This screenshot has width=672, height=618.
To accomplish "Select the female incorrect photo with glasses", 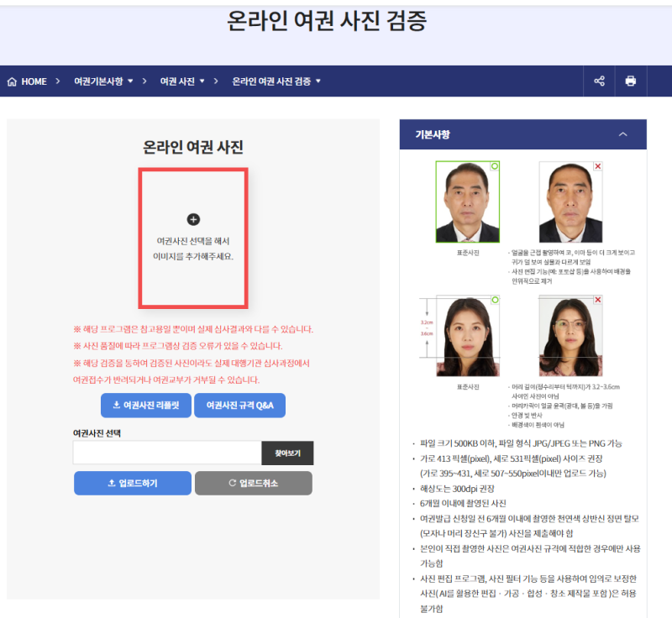I will (570, 336).
